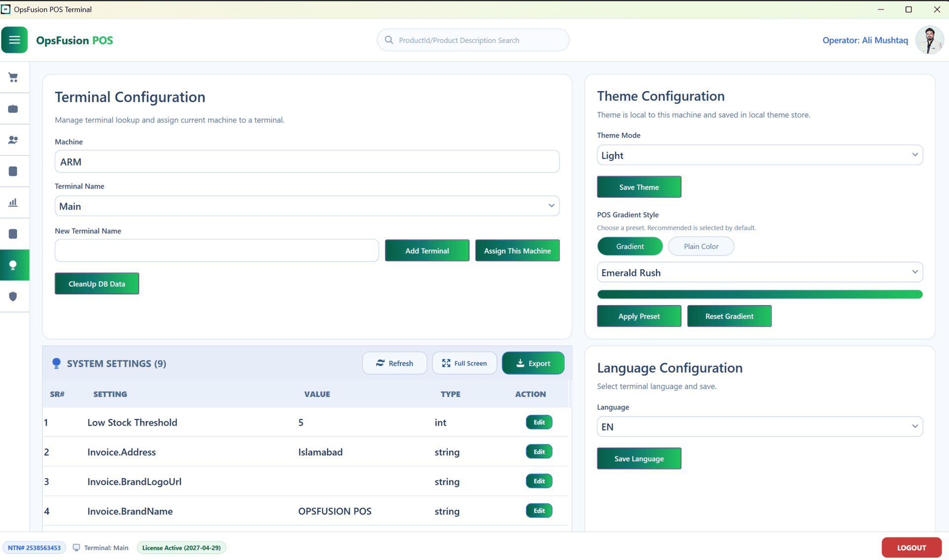
Task: Select the highlighted lightbulb settings icon in the sidebar
Action: pyautogui.click(x=13, y=265)
